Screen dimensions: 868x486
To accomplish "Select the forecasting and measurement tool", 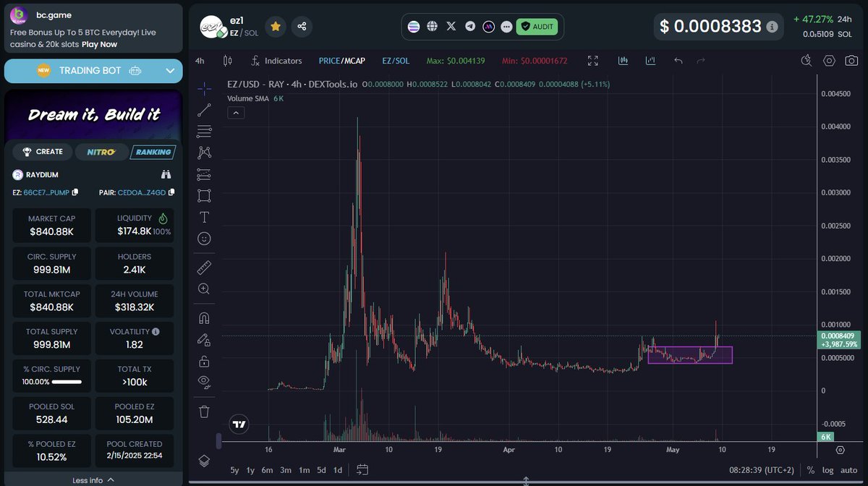I will pyautogui.click(x=204, y=174).
